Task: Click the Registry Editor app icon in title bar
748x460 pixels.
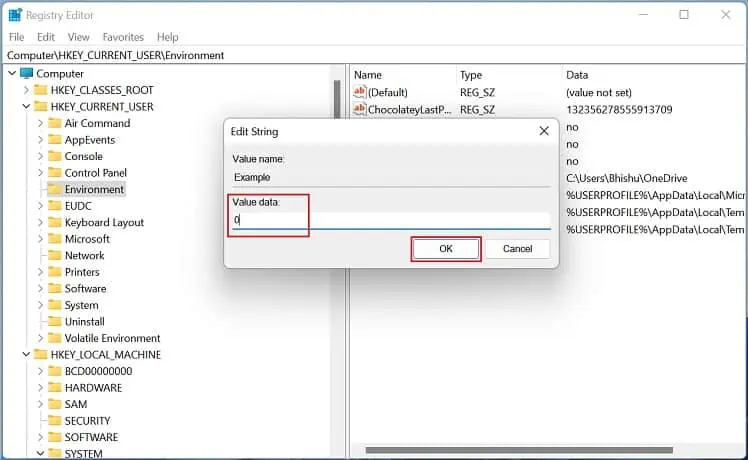Action: [x=15, y=15]
